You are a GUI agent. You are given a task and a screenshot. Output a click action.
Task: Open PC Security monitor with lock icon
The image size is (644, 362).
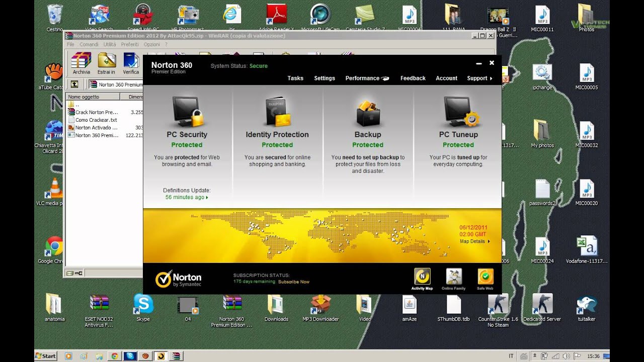pyautogui.click(x=187, y=111)
